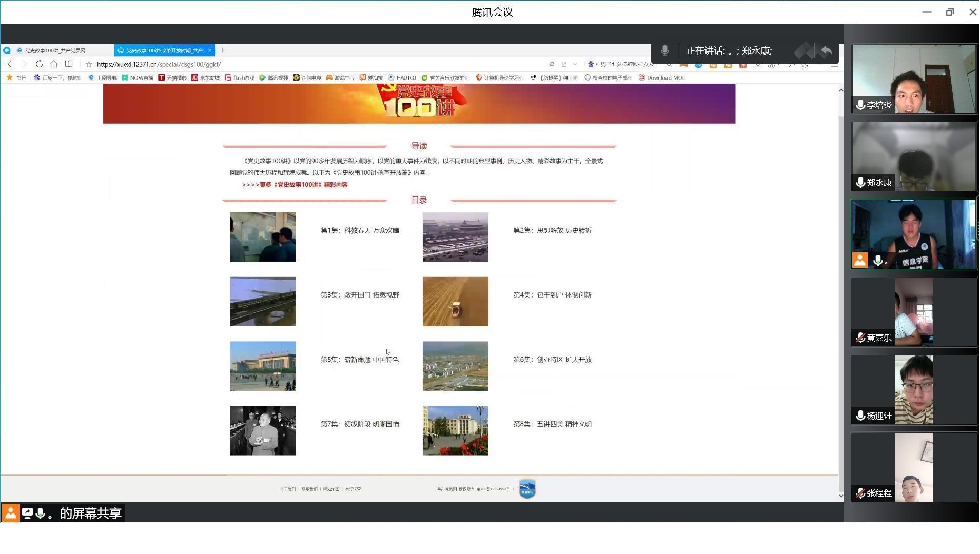Click the thumbnail for episode 1
Viewport: 980px width, 554px height.
pos(263,237)
